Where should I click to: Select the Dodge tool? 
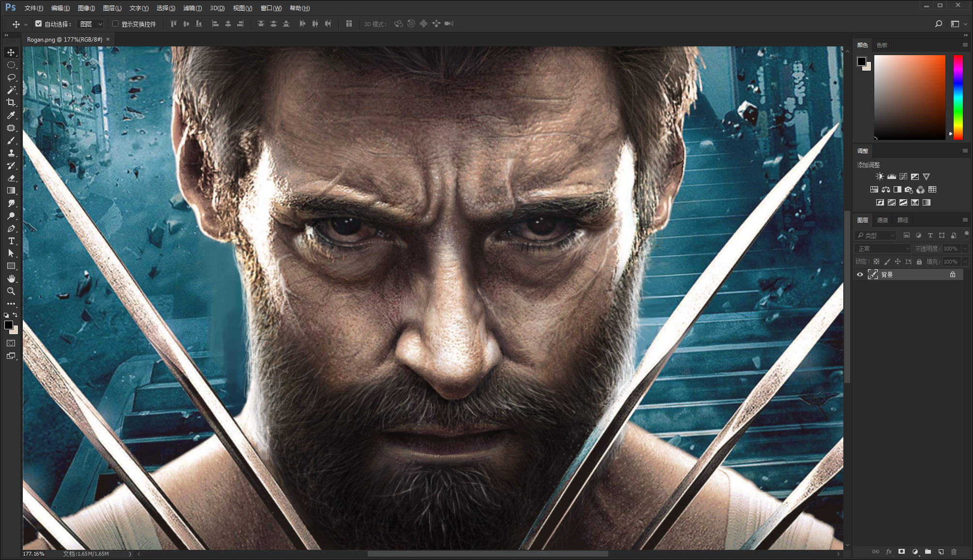point(11,216)
